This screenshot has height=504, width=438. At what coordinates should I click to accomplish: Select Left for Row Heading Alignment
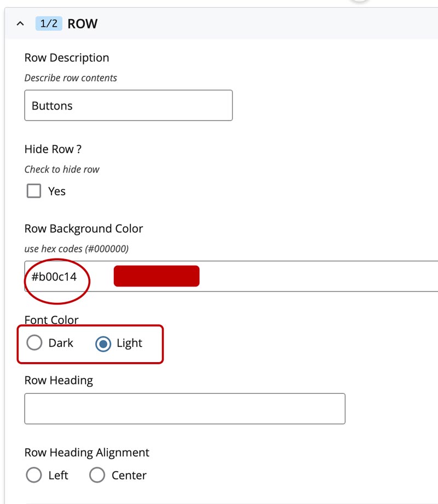(x=33, y=475)
